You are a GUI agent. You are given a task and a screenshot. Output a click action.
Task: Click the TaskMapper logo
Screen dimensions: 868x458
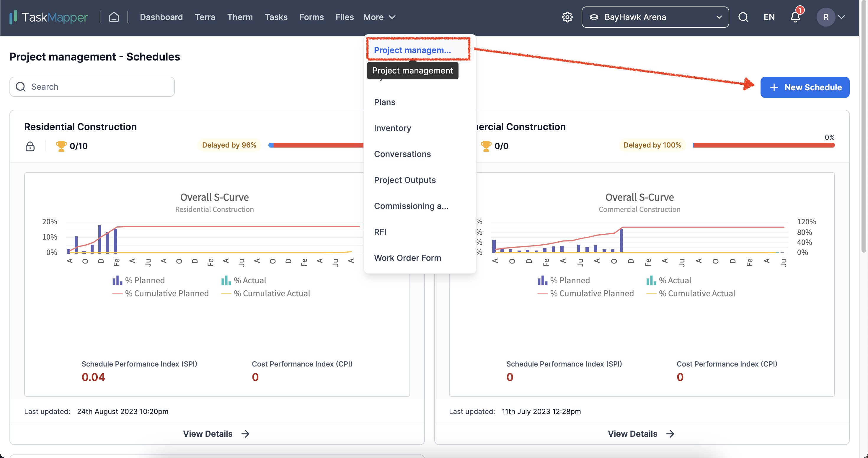[48, 17]
